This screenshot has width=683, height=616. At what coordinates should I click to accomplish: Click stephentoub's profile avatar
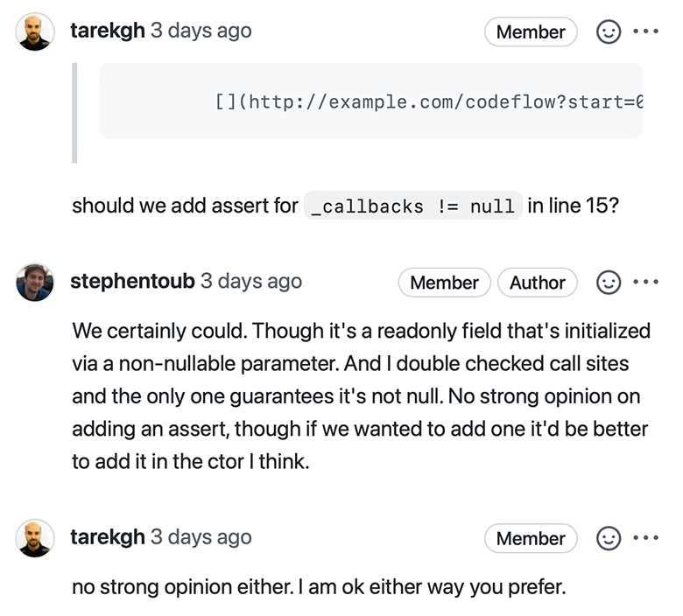pyautogui.click(x=35, y=282)
